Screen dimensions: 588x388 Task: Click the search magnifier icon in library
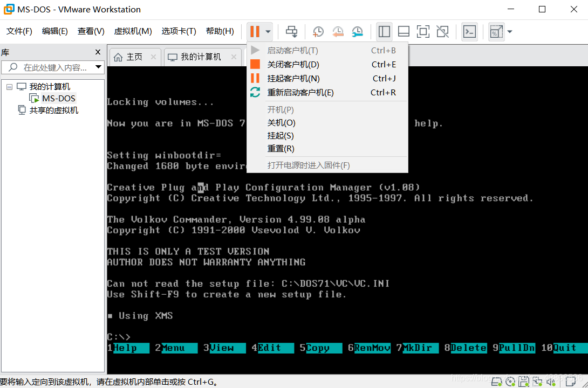point(13,67)
